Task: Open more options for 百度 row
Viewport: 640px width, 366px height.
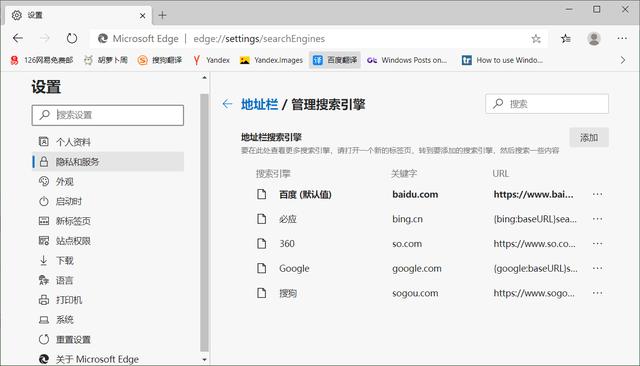Action: [x=597, y=195]
